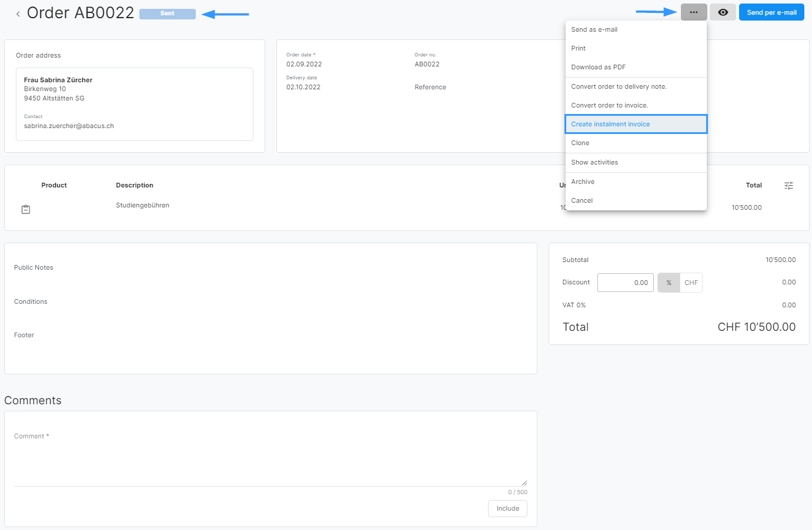Click Create instalment invoice
812x530 pixels.
[x=610, y=124]
